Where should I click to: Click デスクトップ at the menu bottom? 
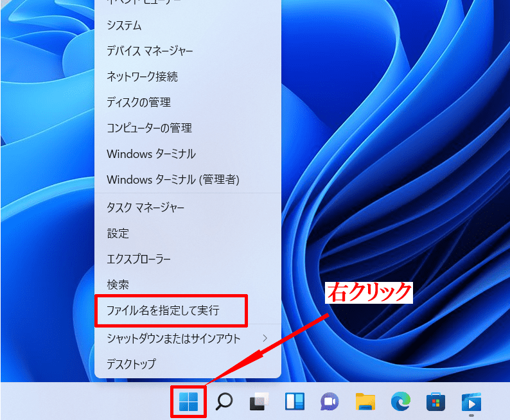point(131,364)
